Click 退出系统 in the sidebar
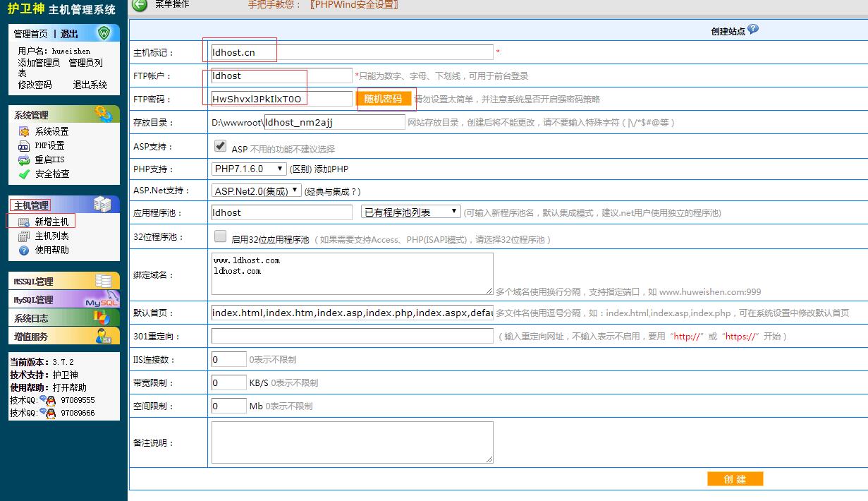Image resolution: width=868 pixels, height=501 pixels. click(90, 85)
